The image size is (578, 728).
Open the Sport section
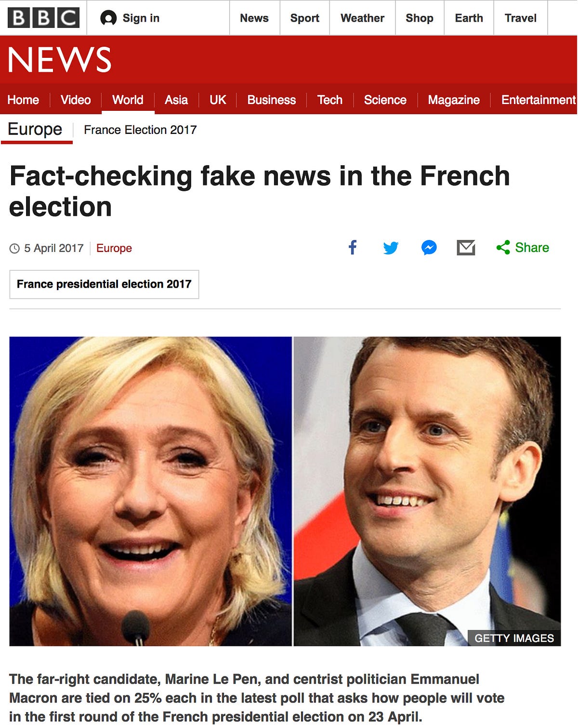click(x=304, y=18)
